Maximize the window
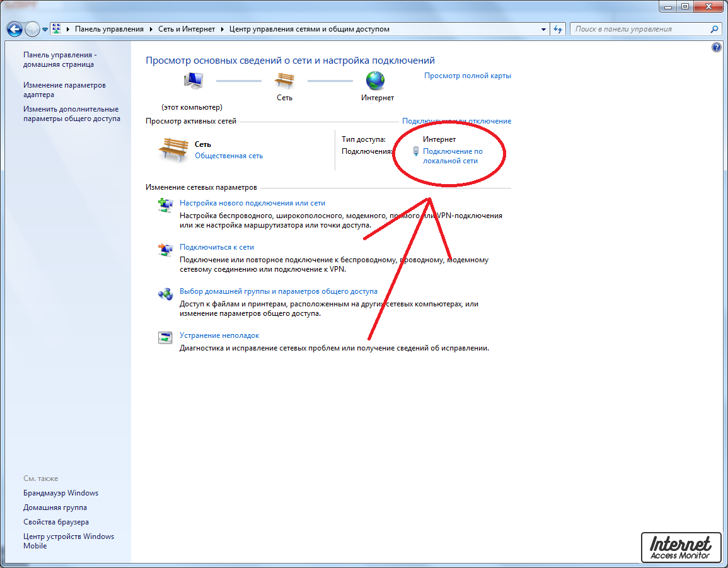 click(685, 6)
